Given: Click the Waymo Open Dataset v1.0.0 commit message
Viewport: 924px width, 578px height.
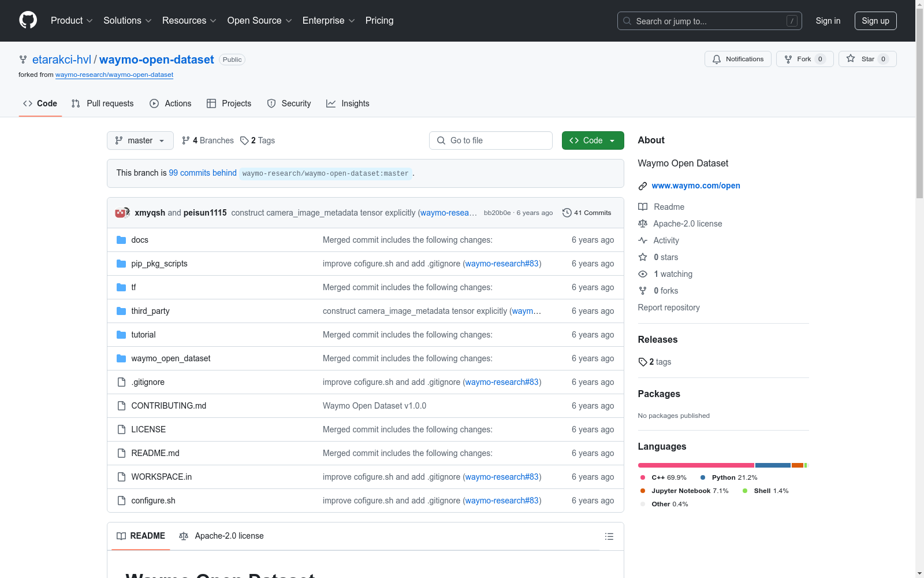Looking at the screenshot, I should (x=375, y=406).
